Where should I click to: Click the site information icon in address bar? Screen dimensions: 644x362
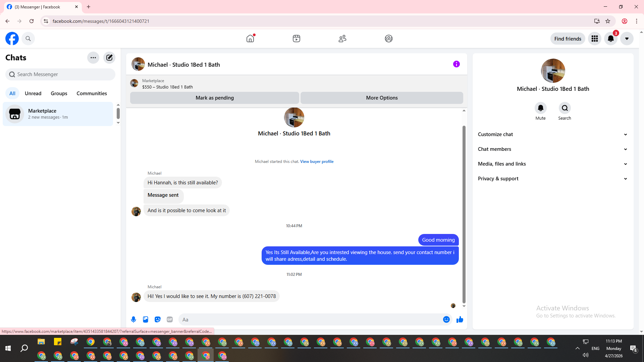[46, 21]
